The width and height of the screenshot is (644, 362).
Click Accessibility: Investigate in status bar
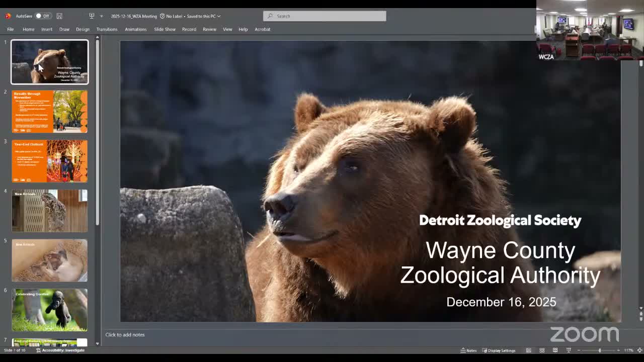pyautogui.click(x=60, y=350)
